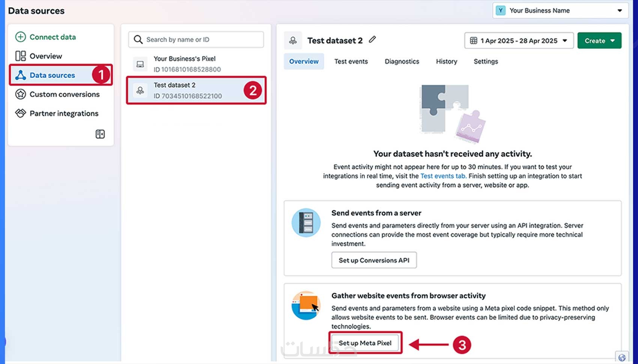Follow the Test events tab link
Screen dimensions: 638x364
[442, 176]
